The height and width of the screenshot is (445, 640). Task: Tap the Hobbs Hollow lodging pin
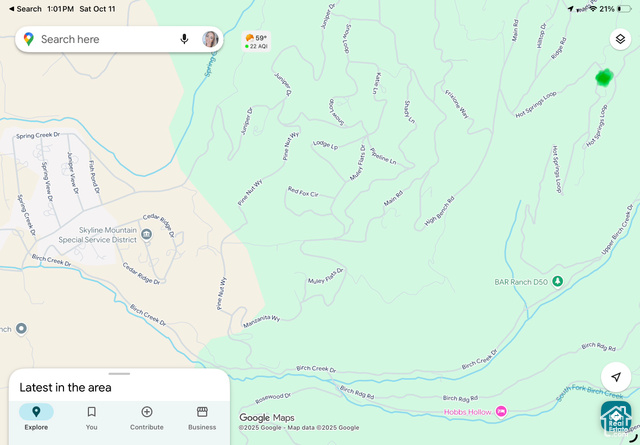click(501, 411)
